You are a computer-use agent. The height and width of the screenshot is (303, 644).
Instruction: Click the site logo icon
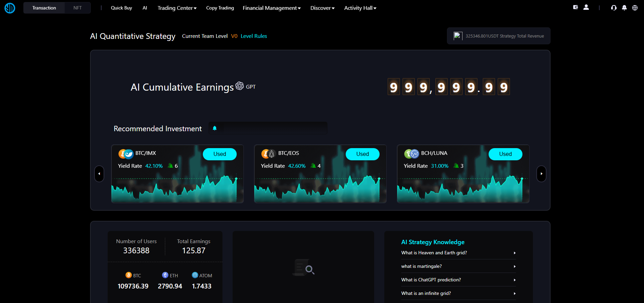tap(10, 8)
